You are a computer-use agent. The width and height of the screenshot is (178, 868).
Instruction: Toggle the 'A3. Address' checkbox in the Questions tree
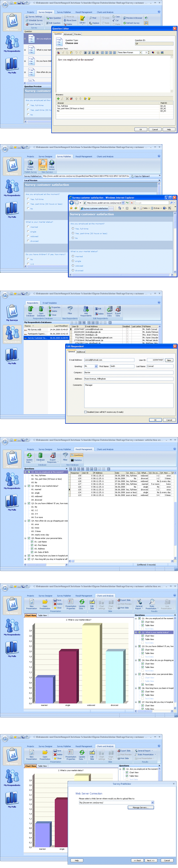pos(33,549)
